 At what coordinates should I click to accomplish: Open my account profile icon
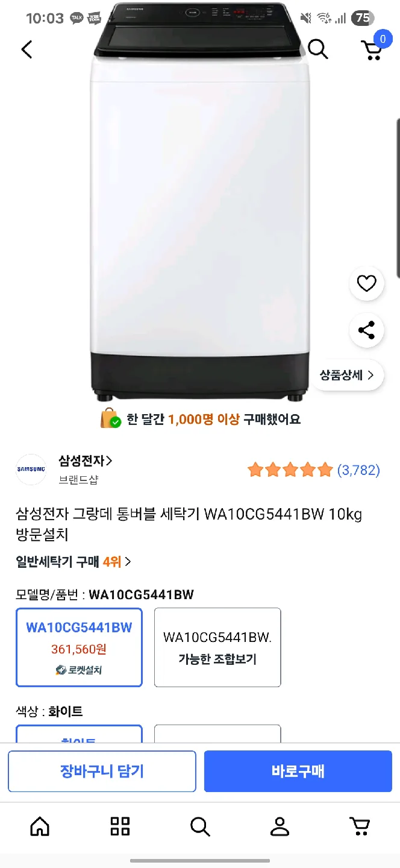(280, 826)
